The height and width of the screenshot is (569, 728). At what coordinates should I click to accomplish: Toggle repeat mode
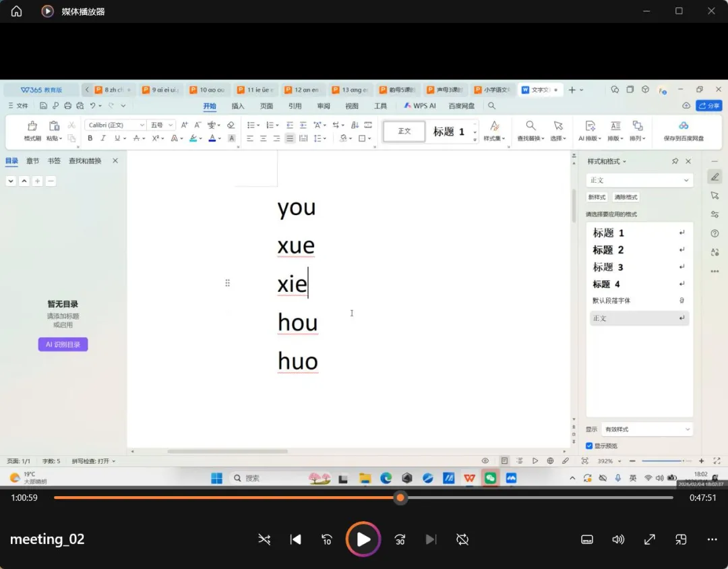click(462, 539)
